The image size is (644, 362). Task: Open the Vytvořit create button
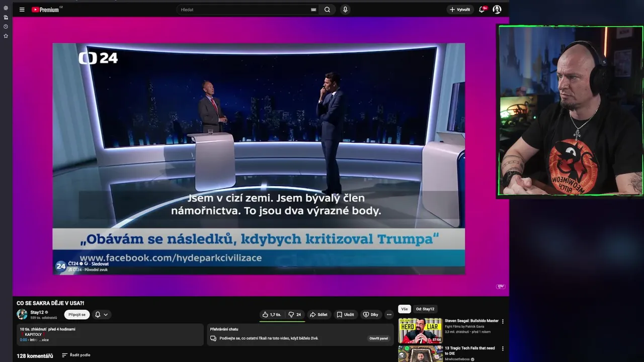point(460,10)
